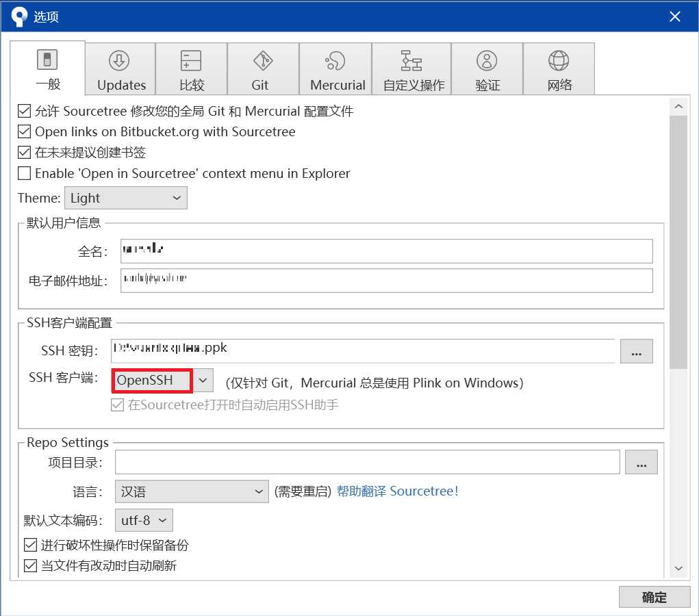Switch to the Updates tab
Screen dimensions: 699x616
tap(120, 69)
